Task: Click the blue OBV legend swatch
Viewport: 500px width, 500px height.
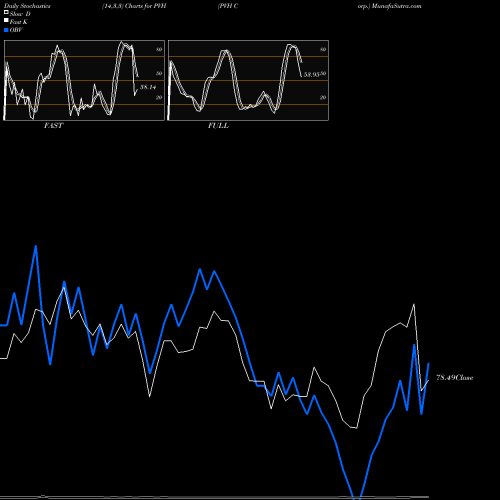Action: coord(6,30)
